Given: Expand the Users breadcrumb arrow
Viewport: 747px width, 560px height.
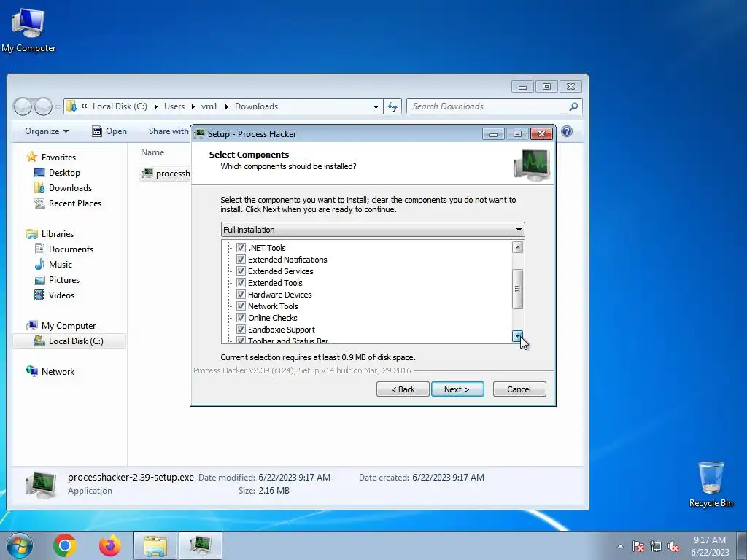Looking at the screenshot, I should pos(193,106).
